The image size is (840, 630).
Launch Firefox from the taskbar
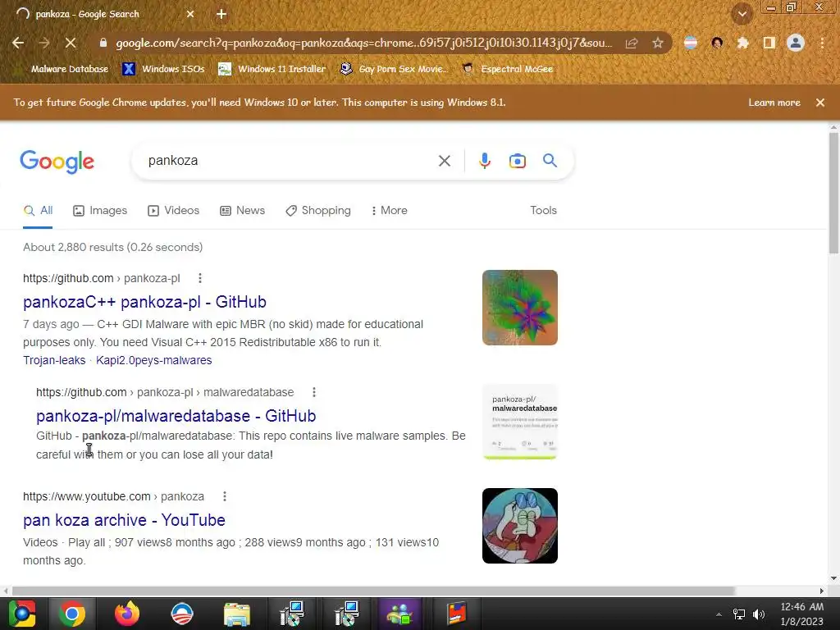(127, 614)
